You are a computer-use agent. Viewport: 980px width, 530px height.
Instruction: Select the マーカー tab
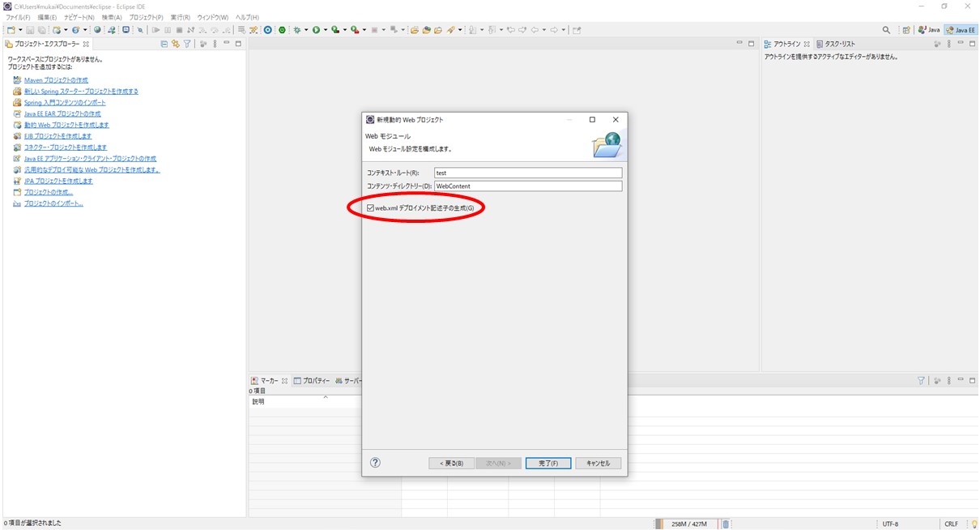click(269, 380)
